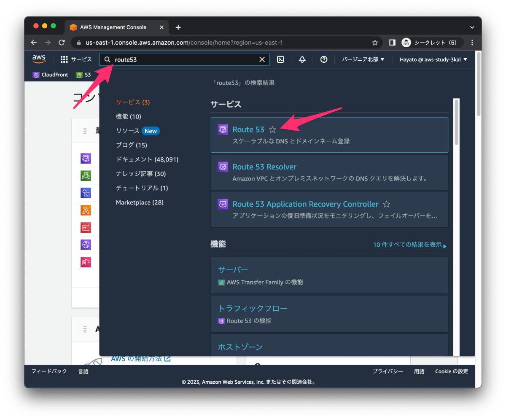The width and height of the screenshot is (506, 420).
Task: Open the CloudFront favorite shortcut
Action: tap(50, 75)
